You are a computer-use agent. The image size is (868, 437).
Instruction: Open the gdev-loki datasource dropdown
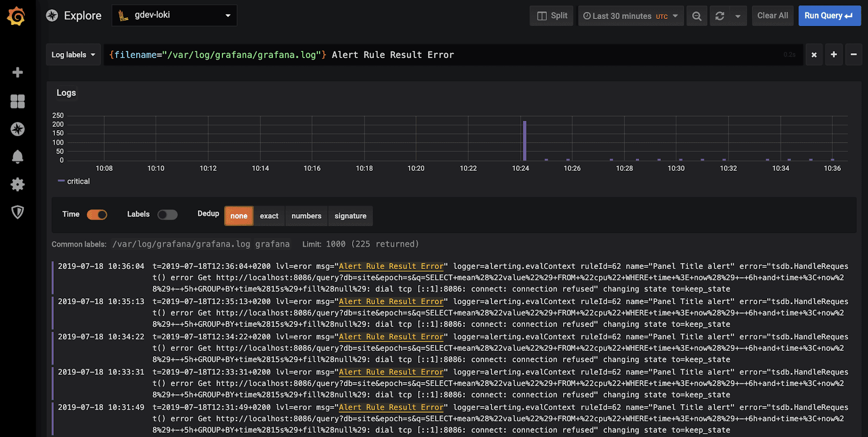(174, 16)
